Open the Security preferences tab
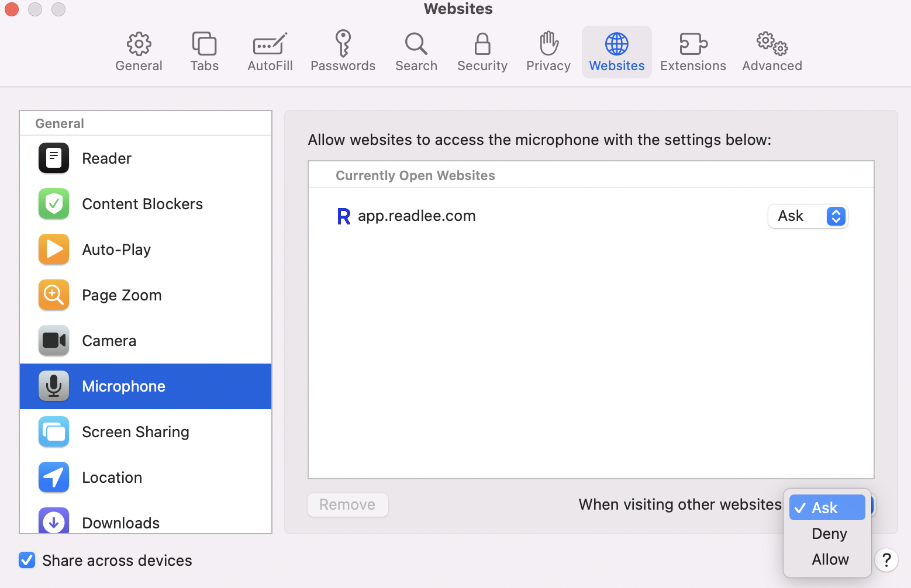Viewport: 911px width, 588px height. click(482, 52)
